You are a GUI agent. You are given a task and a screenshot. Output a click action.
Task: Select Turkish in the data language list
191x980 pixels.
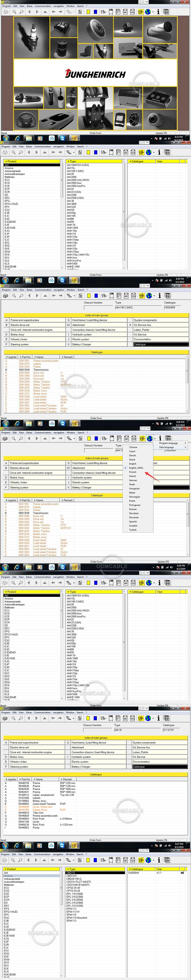pos(133,530)
